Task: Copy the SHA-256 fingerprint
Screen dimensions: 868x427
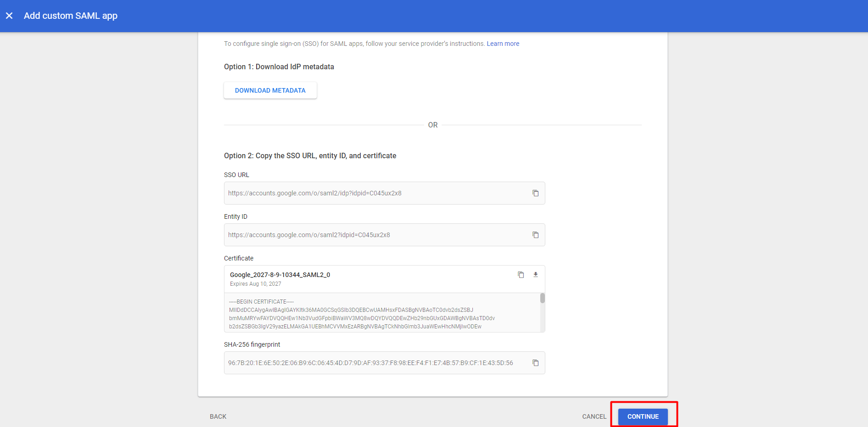Action: point(535,363)
